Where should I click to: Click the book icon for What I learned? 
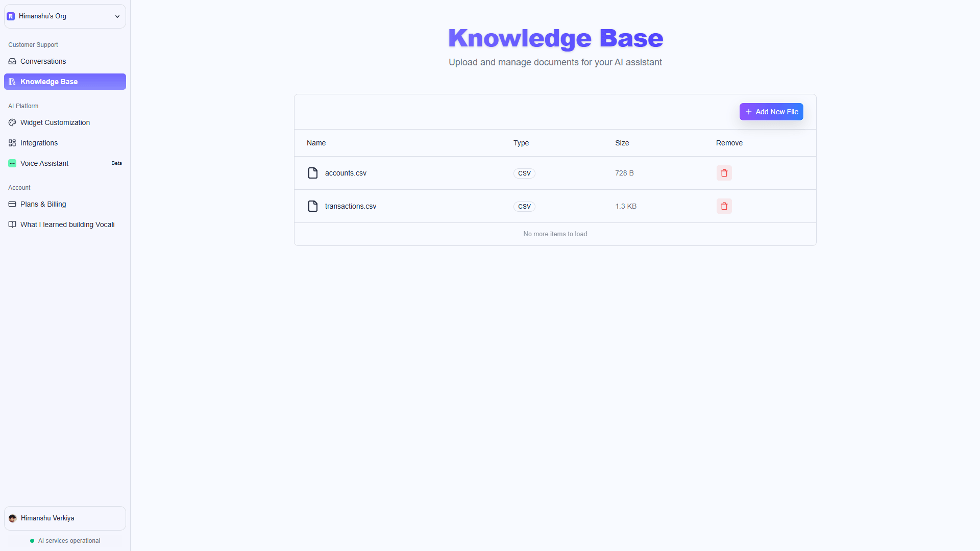tap(12, 224)
